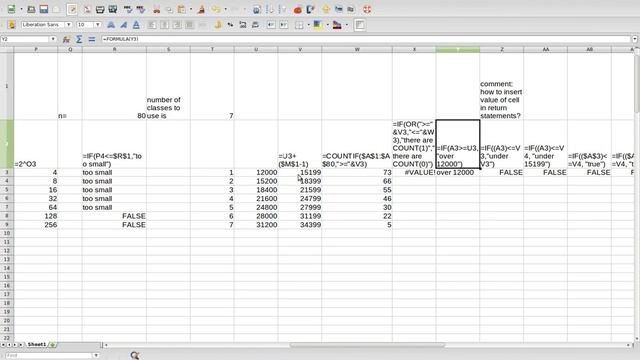
Task: Expand the Name Box dropdown
Action: point(53,39)
